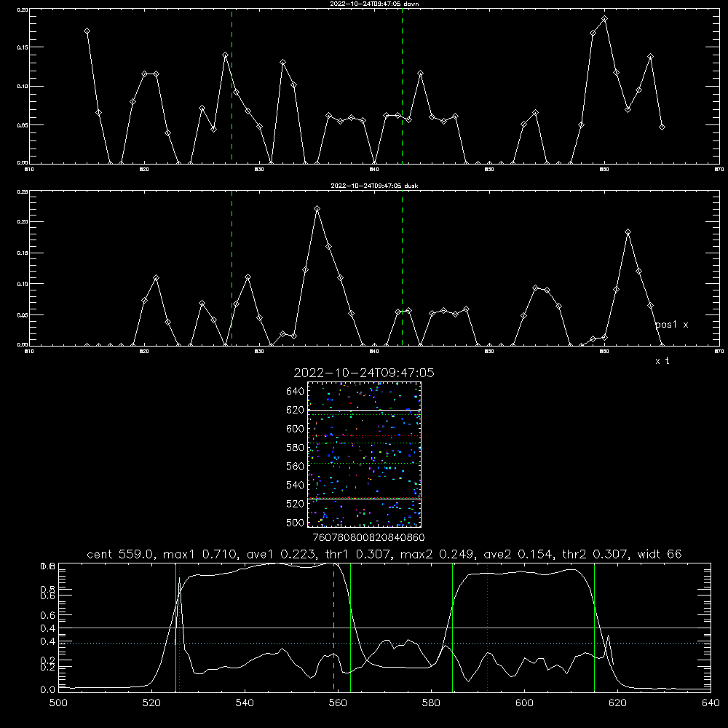Viewport: 728px width, 728px height.
Task: Click the red dotted line near 592
Action: [488, 627]
